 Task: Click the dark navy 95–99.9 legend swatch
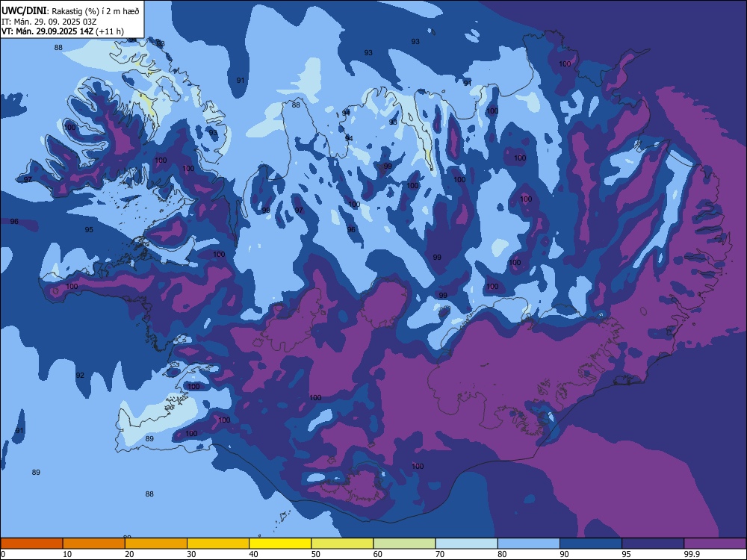pos(653,544)
